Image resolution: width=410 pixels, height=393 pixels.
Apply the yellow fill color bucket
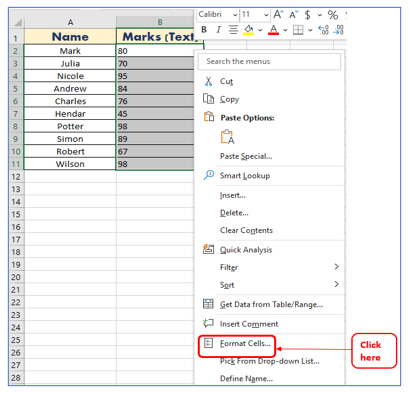tap(248, 30)
